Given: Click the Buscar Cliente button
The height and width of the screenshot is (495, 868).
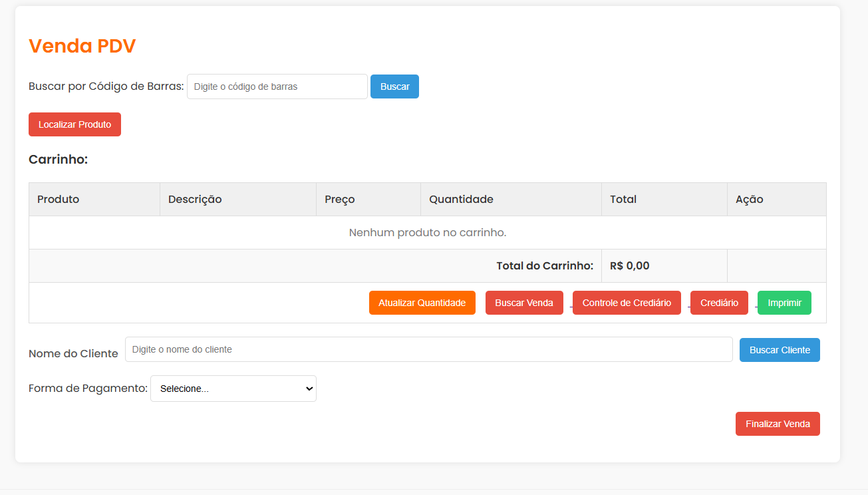Looking at the screenshot, I should tap(780, 350).
